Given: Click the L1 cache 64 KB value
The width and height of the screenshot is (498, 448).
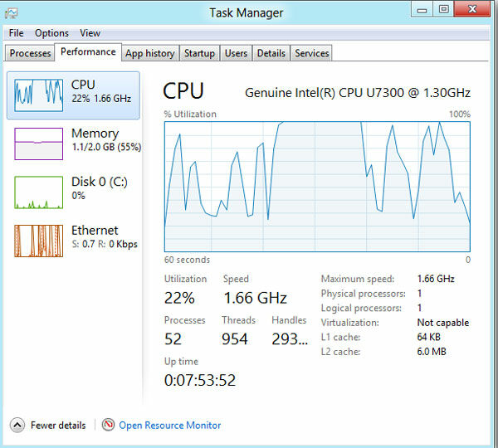Looking at the screenshot, I should click(429, 337).
